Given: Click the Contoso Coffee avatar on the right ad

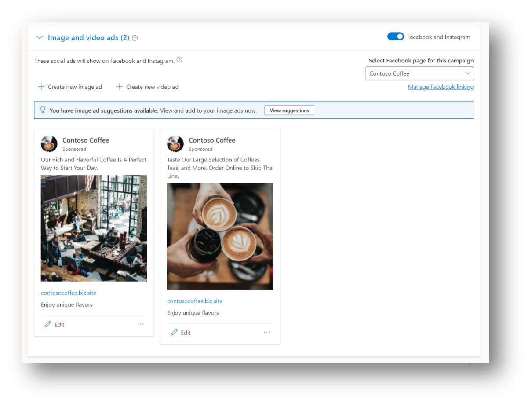Looking at the screenshot, I should (x=175, y=144).
